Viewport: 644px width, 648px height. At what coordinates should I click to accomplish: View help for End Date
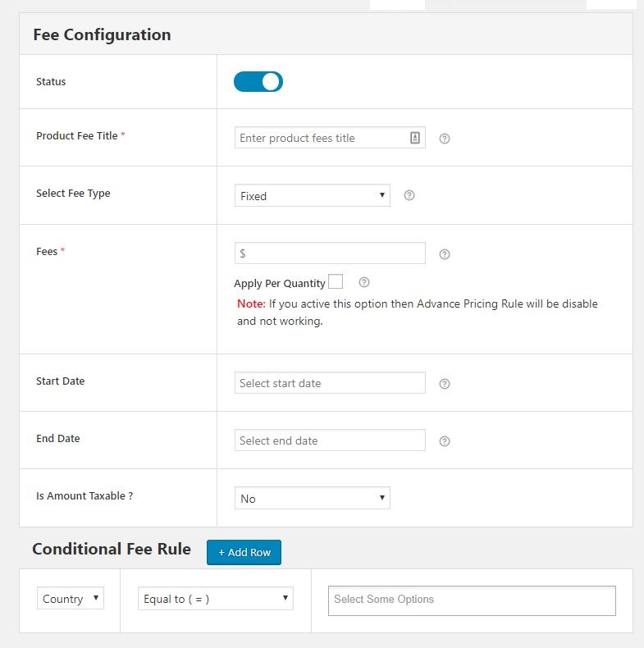[445, 441]
